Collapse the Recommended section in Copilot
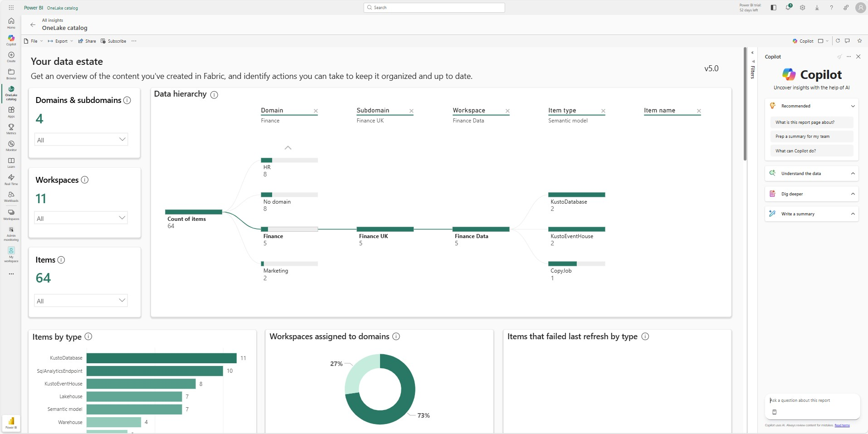 [853, 106]
